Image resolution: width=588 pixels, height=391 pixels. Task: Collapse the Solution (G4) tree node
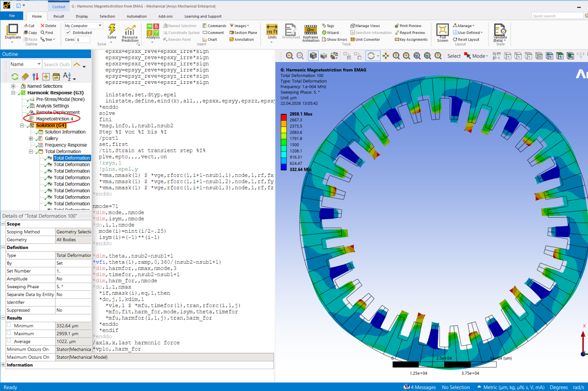(22, 126)
